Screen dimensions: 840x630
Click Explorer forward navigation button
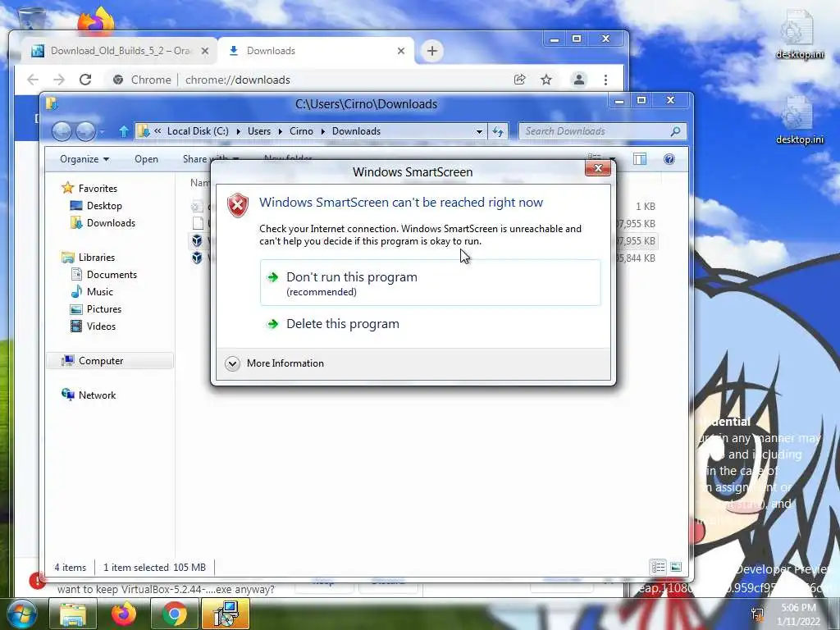(85, 131)
